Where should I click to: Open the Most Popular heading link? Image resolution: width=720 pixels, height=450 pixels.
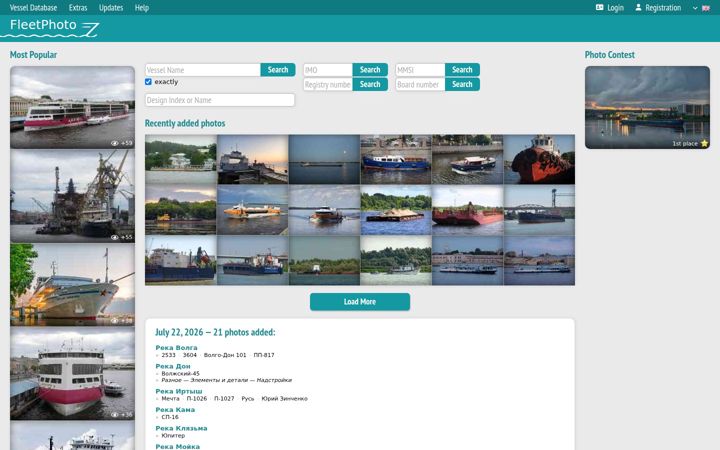33,55
